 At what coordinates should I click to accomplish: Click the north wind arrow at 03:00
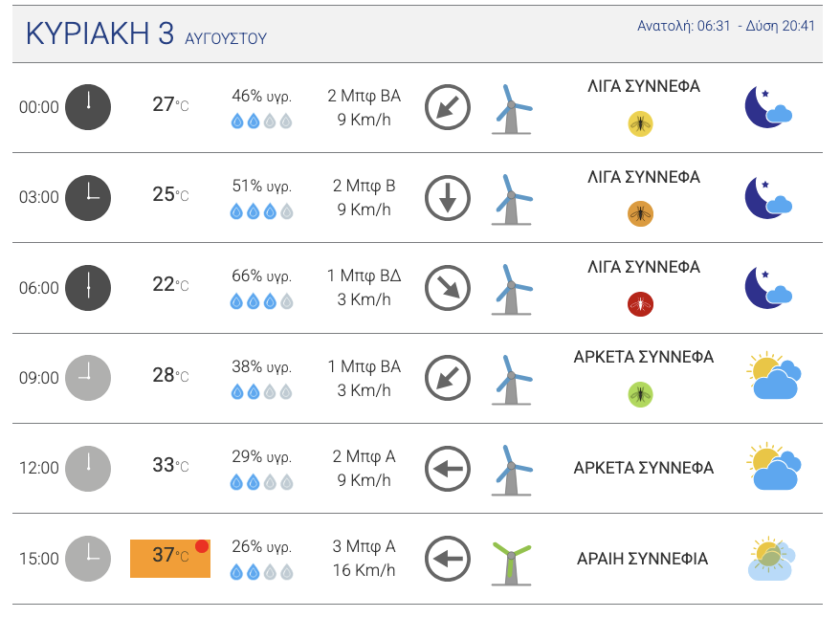(x=448, y=197)
